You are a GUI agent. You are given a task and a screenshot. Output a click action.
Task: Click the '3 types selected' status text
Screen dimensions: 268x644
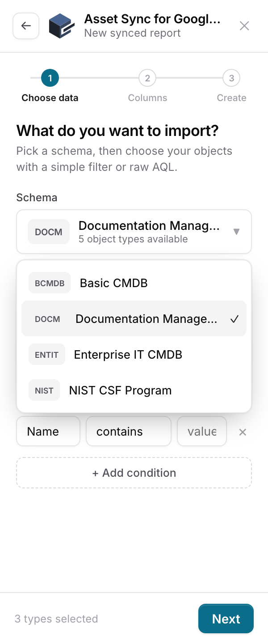(x=56, y=619)
